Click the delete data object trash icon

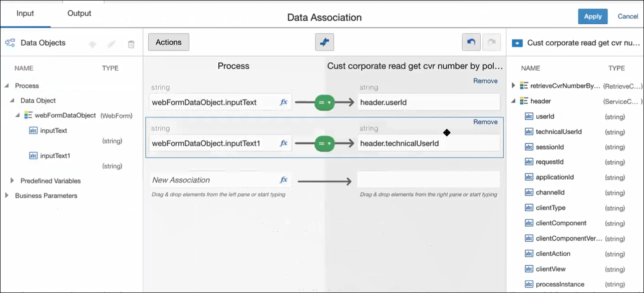pos(131,44)
